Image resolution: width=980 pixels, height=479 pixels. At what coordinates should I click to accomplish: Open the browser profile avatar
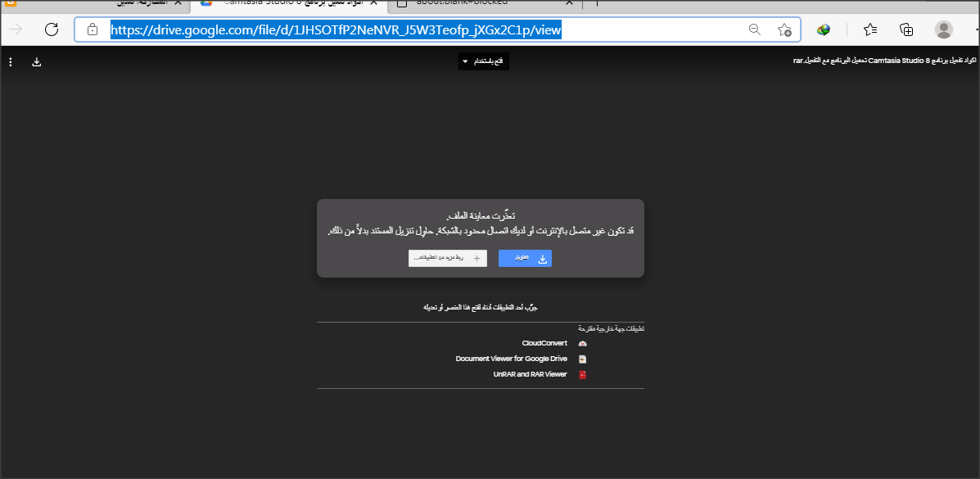[944, 29]
